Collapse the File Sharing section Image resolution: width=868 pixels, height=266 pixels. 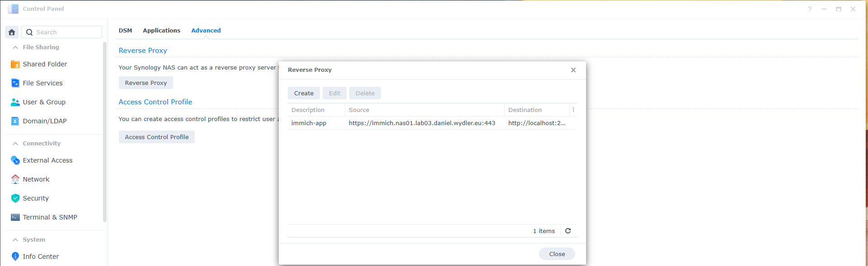point(15,47)
